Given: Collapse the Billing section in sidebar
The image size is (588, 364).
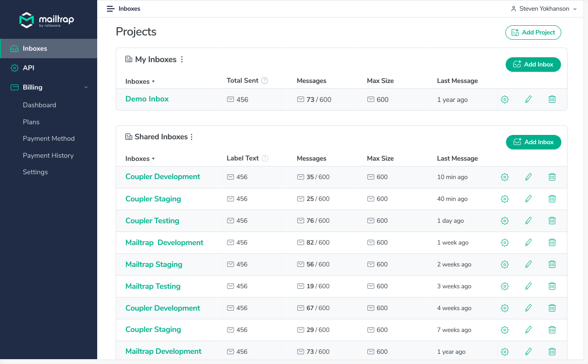Looking at the screenshot, I should (x=86, y=87).
